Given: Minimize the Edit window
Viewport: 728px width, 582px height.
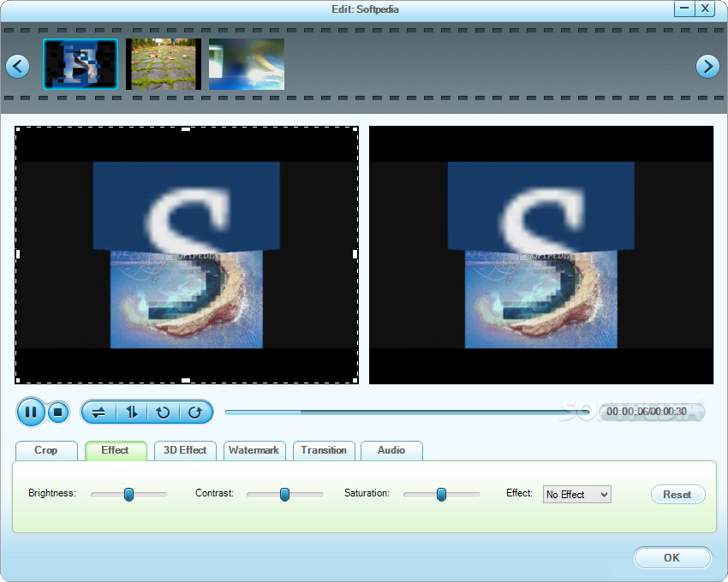Looking at the screenshot, I should click(x=684, y=9).
